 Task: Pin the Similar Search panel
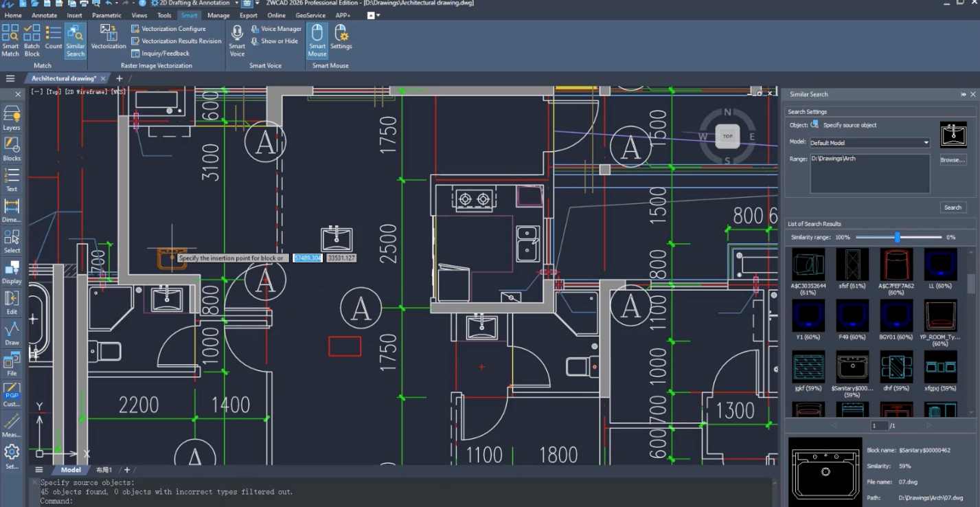pos(963,94)
